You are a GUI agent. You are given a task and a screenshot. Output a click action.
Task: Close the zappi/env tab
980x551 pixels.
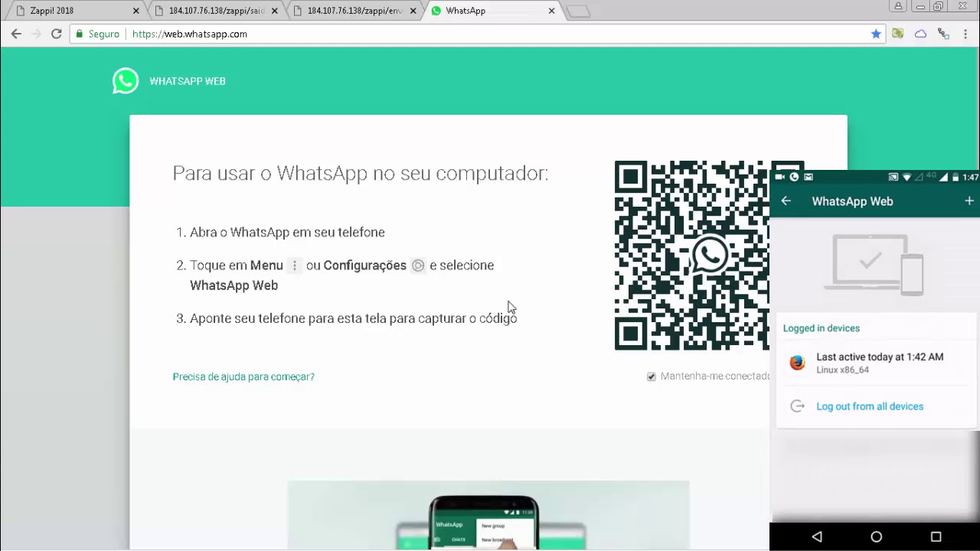tap(413, 11)
